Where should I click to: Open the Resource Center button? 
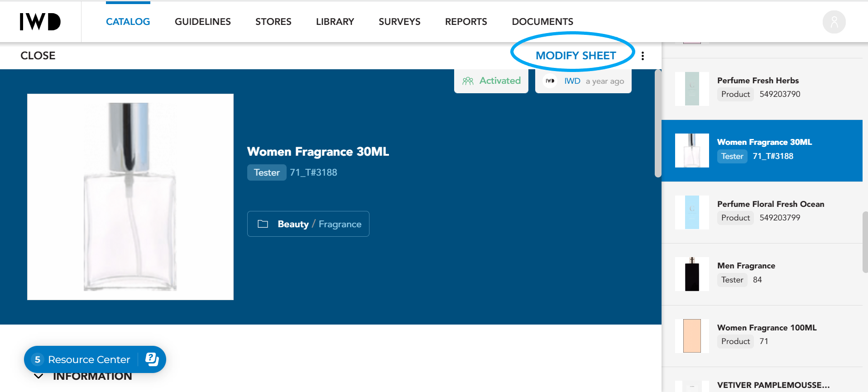(x=95, y=359)
